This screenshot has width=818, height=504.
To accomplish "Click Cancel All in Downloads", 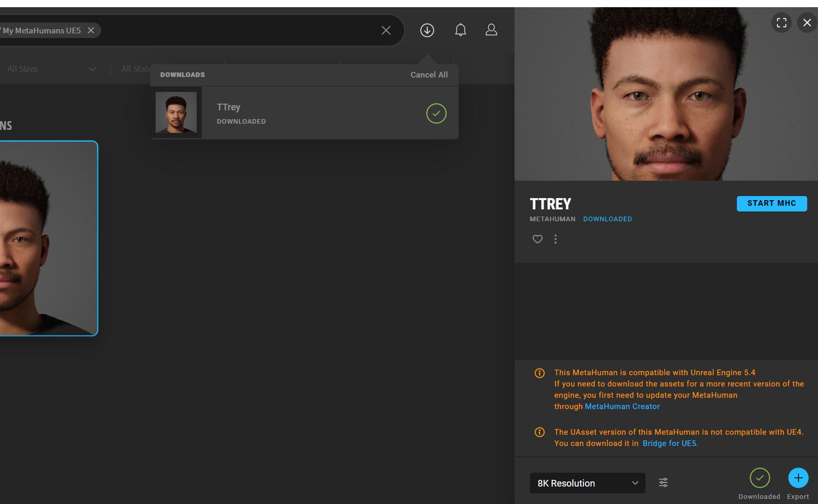I will [x=429, y=75].
